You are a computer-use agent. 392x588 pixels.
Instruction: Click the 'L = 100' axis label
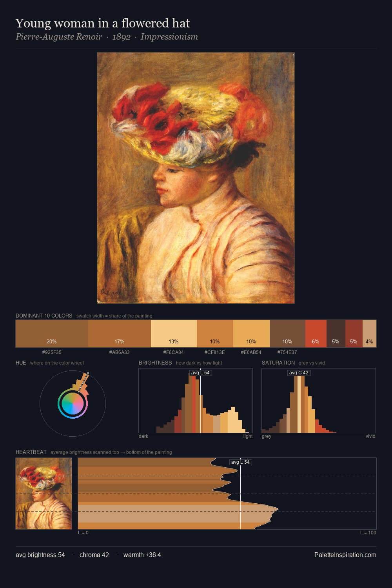click(368, 533)
